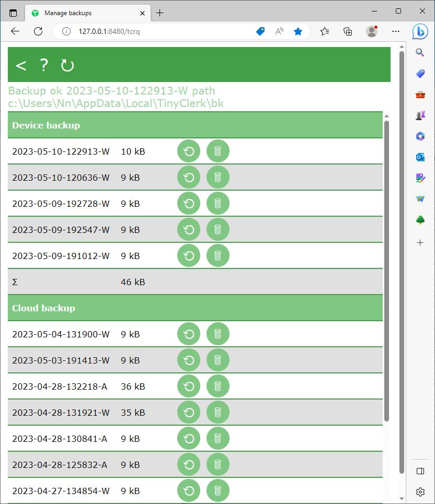Toggle the favorite star for this page

(298, 31)
